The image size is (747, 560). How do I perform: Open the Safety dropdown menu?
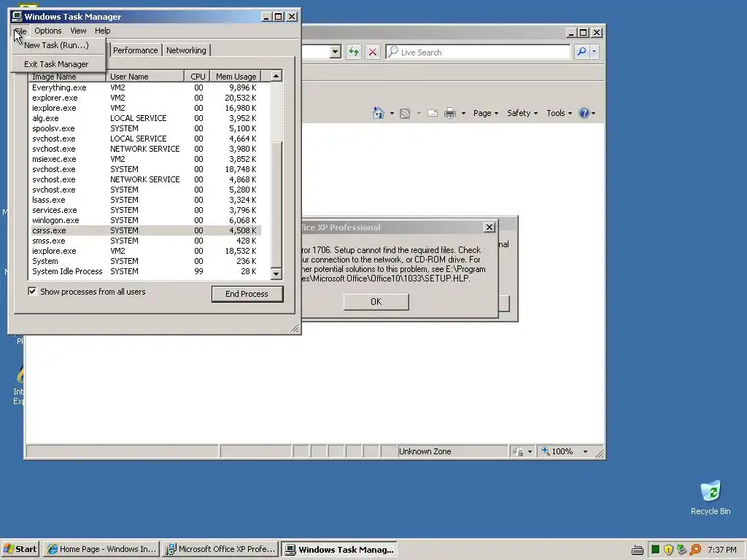pos(522,113)
